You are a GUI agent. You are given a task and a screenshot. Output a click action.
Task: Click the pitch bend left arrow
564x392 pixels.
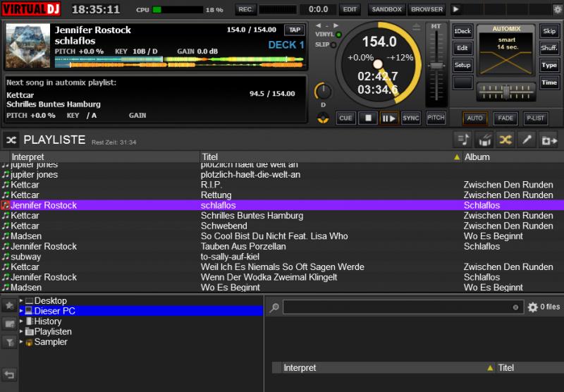coord(319,25)
